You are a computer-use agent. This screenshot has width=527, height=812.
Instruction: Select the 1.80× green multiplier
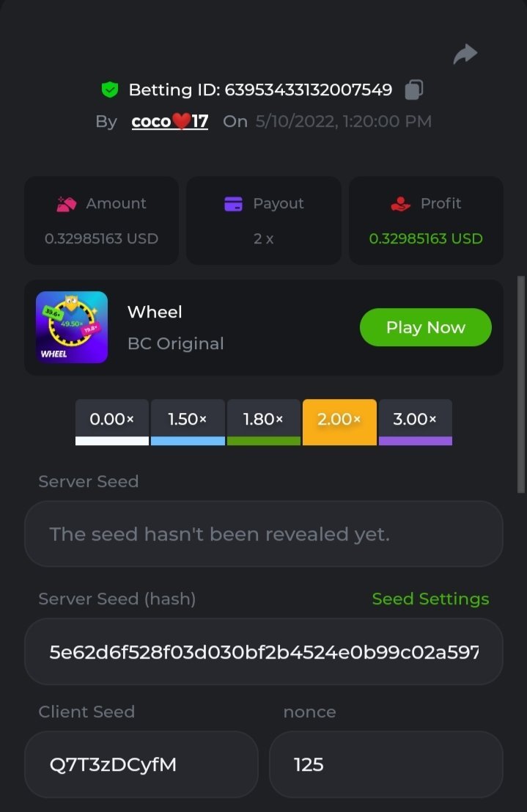pyautogui.click(x=264, y=421)
